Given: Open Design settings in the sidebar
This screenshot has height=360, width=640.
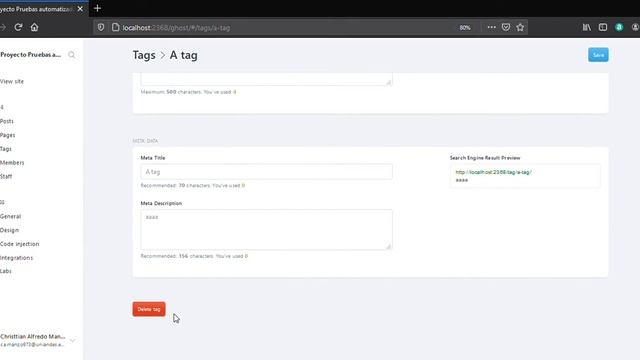Looking at the screenshot, I should pos(9,230).
